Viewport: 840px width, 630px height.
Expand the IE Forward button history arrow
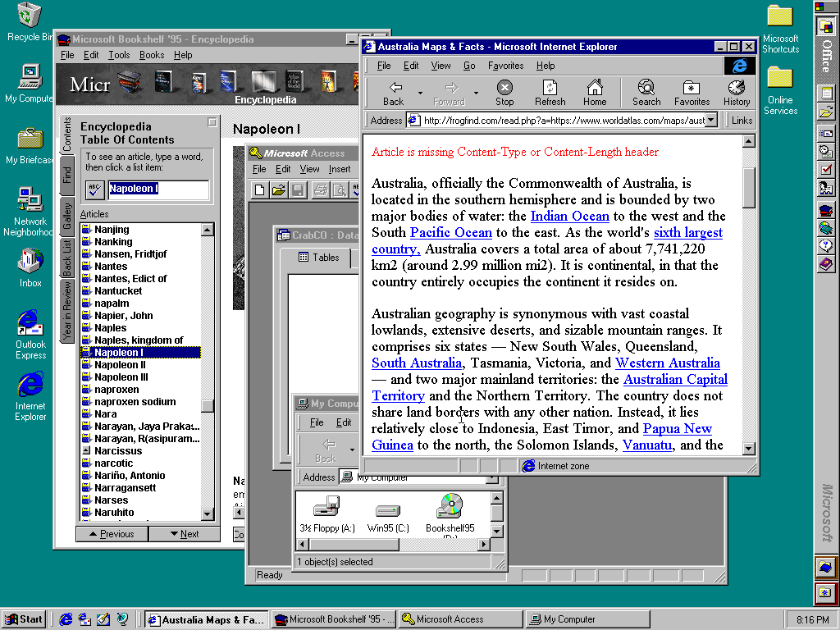(x=476, y=93)
